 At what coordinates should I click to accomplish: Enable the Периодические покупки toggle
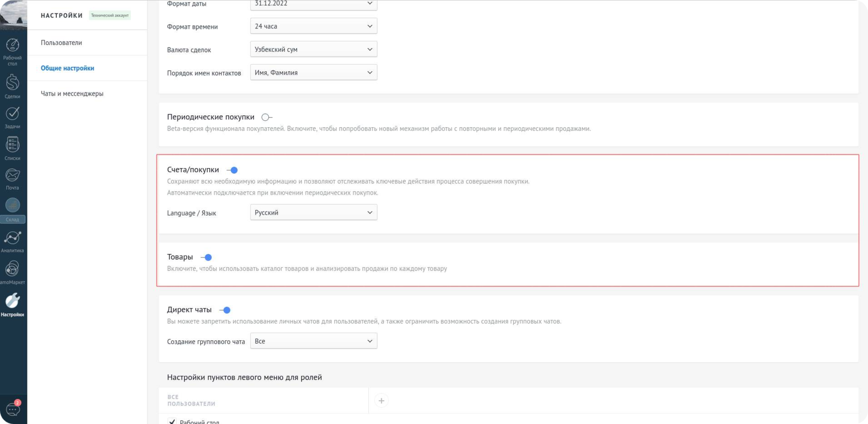pos(267,117)
